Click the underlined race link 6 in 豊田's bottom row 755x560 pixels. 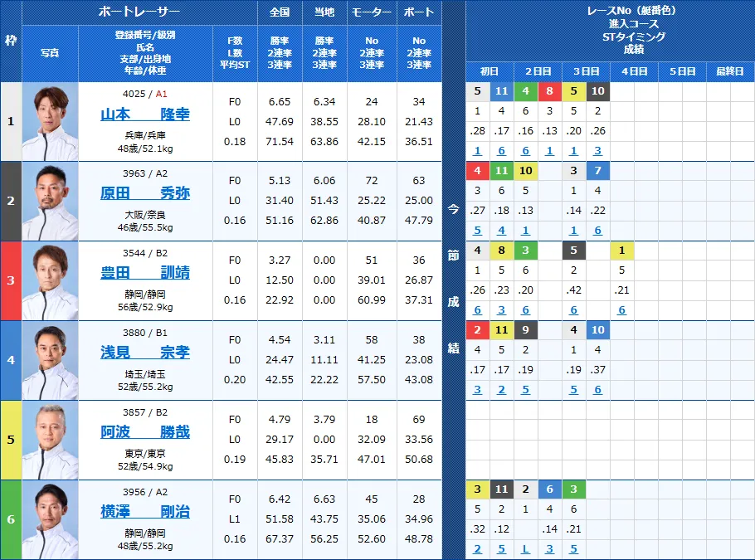[x=477, y=309]
